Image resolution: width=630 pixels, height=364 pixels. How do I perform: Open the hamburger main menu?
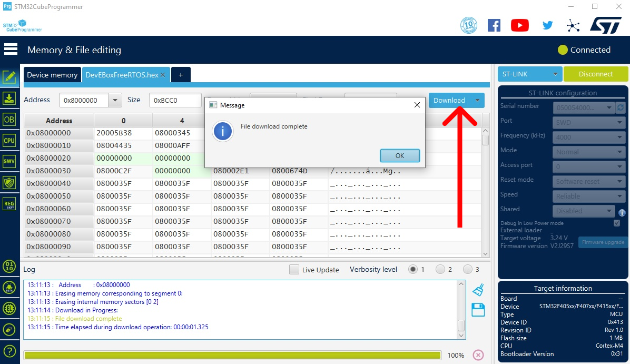tap(11, 50)
